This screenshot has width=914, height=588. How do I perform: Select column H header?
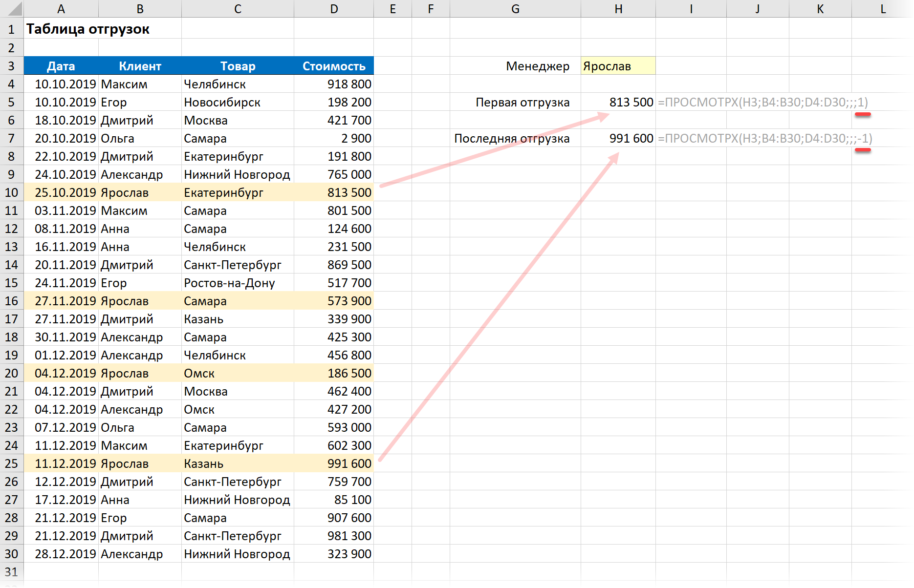pyautogui.click(x=618, y=9)
